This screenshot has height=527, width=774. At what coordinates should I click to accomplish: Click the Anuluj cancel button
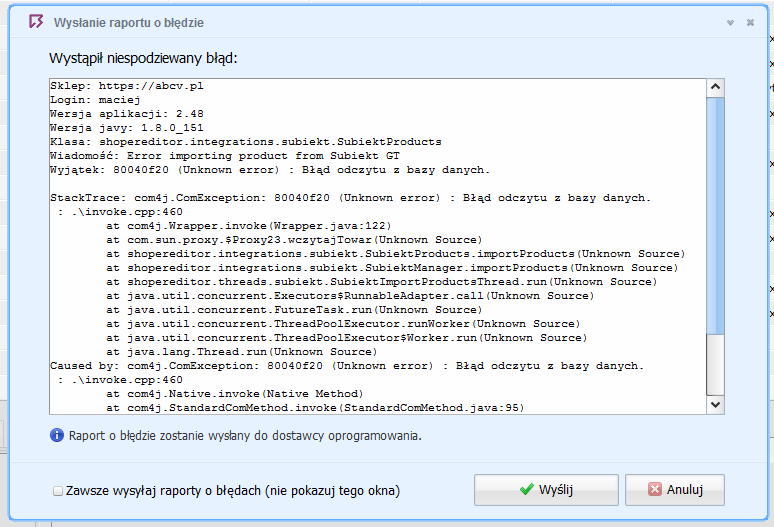click(675, 489)
